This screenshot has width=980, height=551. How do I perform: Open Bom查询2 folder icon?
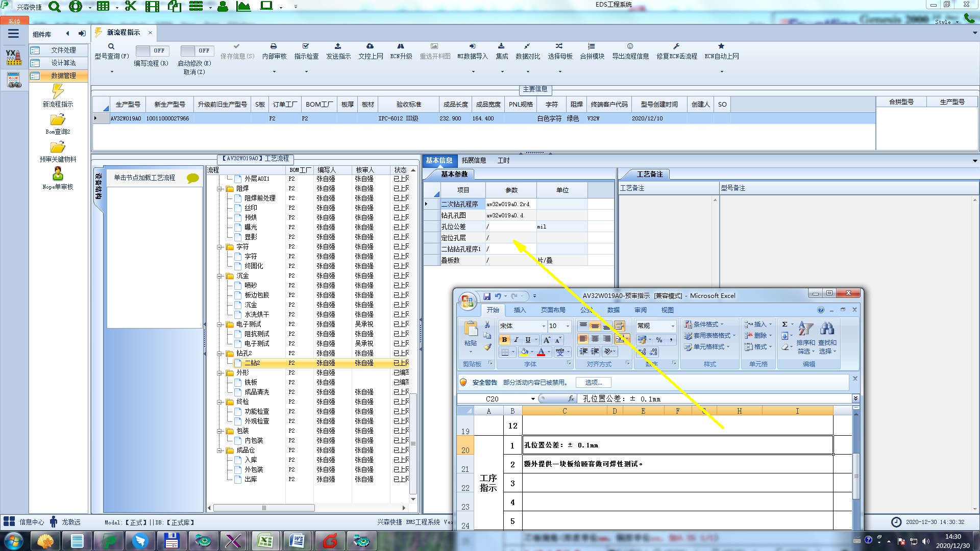[x=58, y=120]
